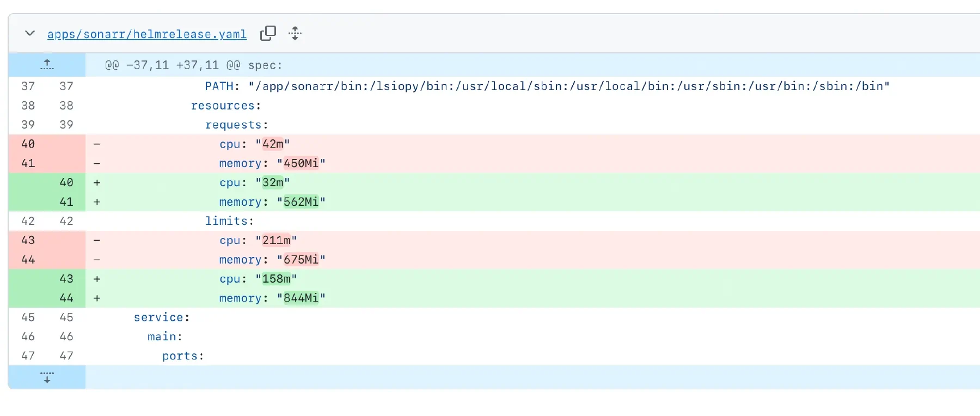Click old line number 43 in removed cpu row
The image size is (980, 416).
point(28,240)
